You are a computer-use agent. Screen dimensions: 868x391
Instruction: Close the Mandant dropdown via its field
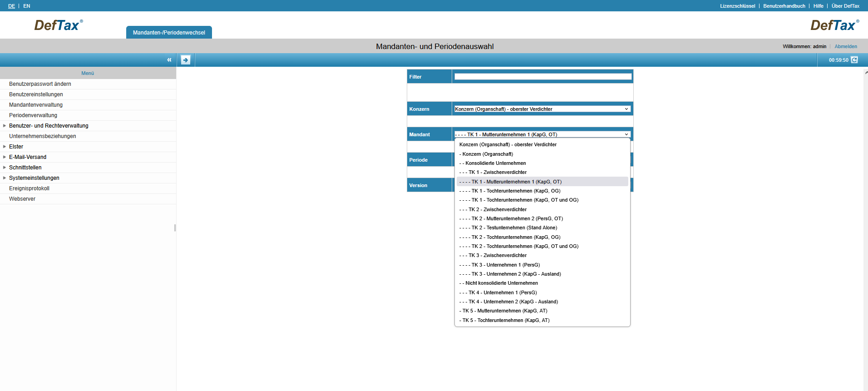point(542,134)
